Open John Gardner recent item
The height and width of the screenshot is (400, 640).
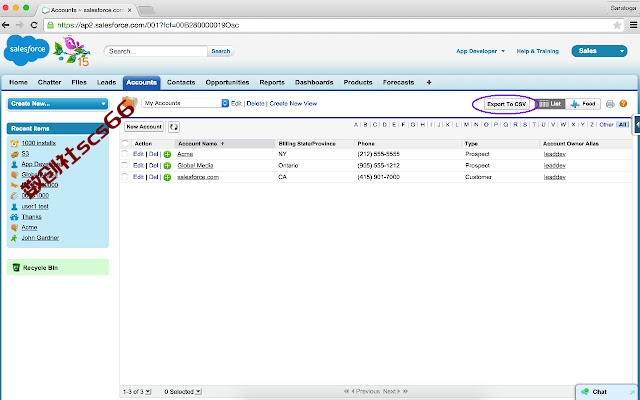(x=40, y=238)
